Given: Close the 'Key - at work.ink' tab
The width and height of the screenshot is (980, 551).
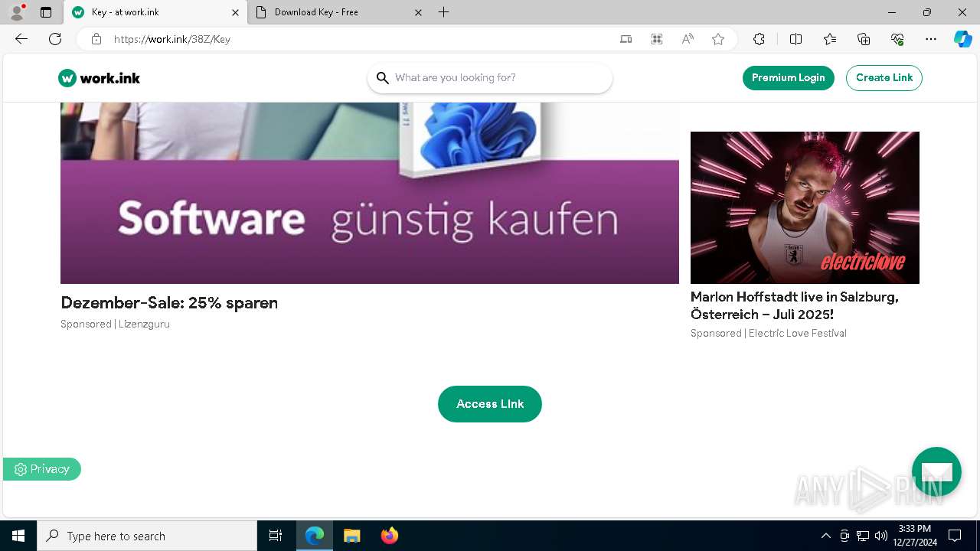Looking at the screenshot, I should (235, 12).
